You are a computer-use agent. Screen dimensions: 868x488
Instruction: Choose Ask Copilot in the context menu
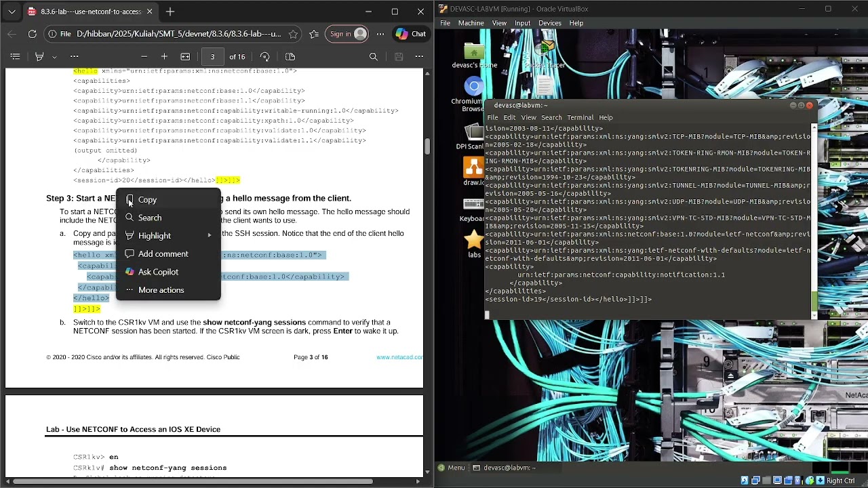click(x=168, y=272)
